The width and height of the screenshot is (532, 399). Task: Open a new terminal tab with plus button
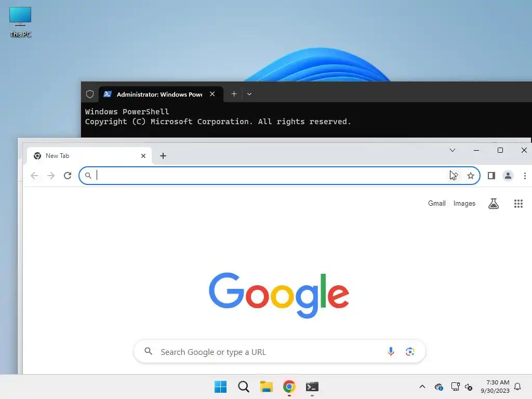tap(234, 94)
